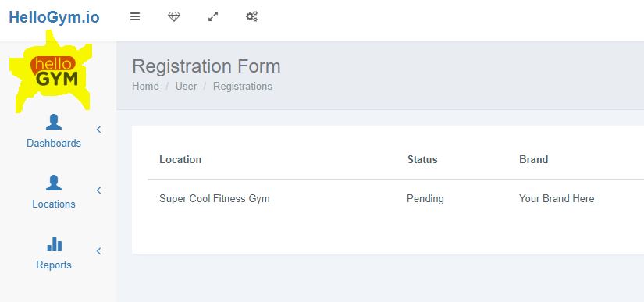Select the Dashboards person icon

(x=54, y=122)
